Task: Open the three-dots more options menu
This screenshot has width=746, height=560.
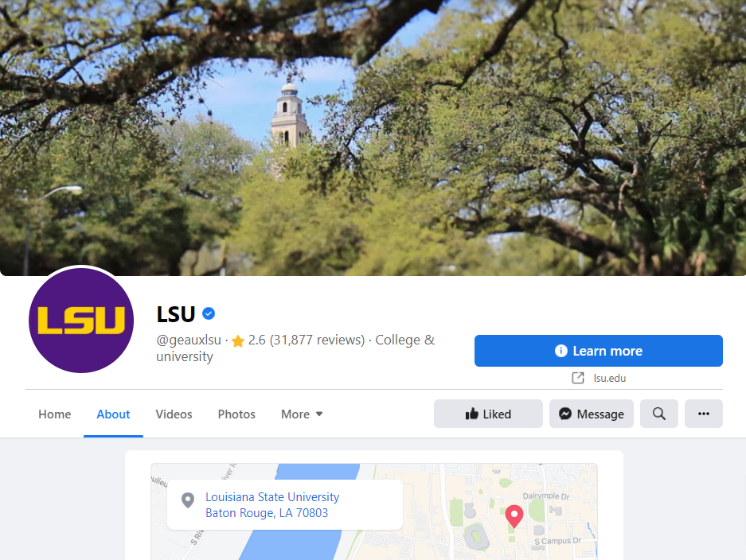Action: click(x=704, y=414)
